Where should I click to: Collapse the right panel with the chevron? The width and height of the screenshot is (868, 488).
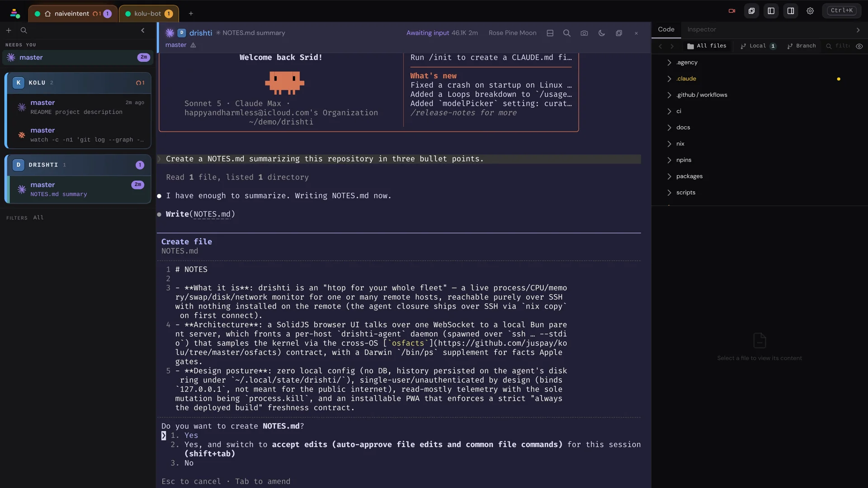[x=858, y=30]
